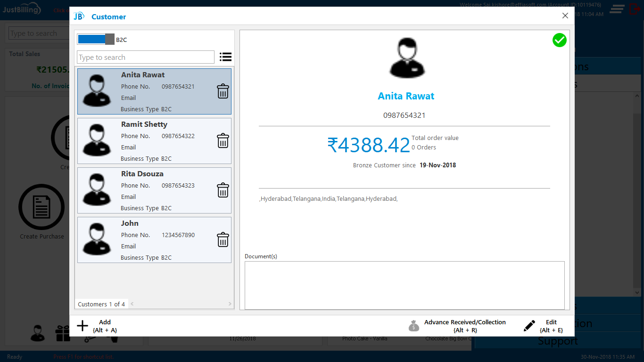The height and width of the screenshot is (362, 644).
Task: Click the plus Add customer icon
Action: pos(83,326)
